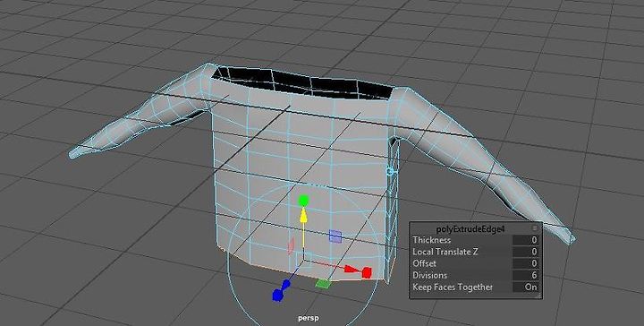Click the Divisions label
The image size is (644, 326).
[429, 275]
